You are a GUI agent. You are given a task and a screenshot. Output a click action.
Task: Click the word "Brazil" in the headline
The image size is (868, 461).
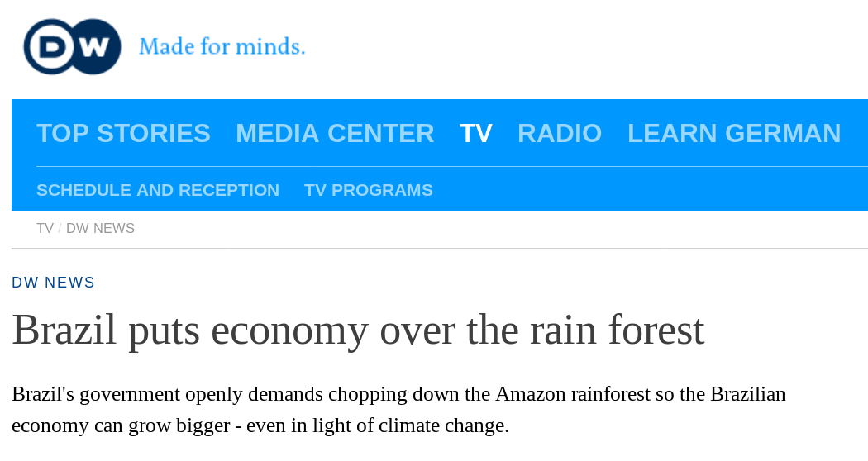[x=64, y=330]
